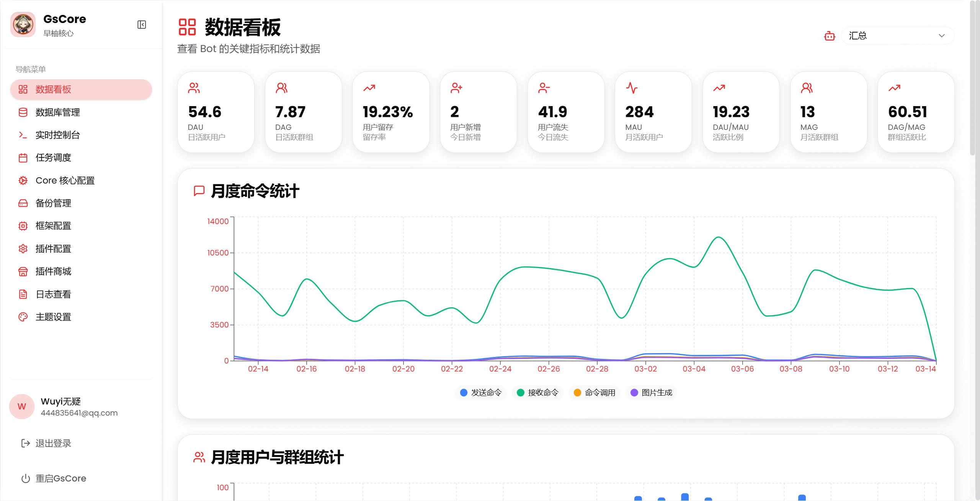Click the GsCore avatar logo
The height and width of the screenshot is (501, 980).
23,25
